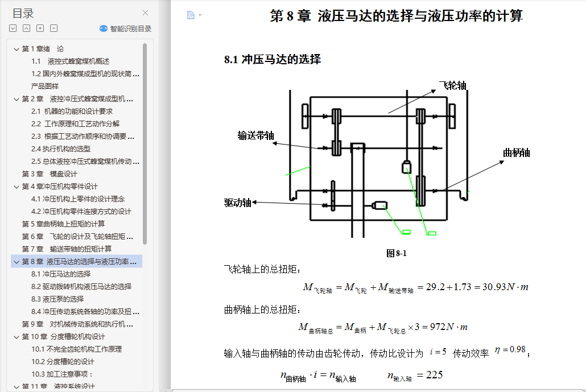Open 4.1 冲压机构上零件的设计理念

[78, 199]
